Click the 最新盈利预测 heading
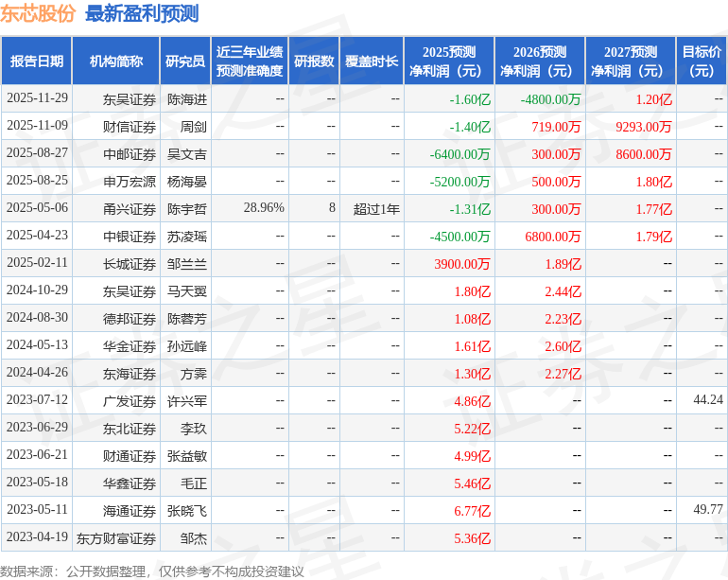Screen dimensions: 728x580 pyautogui.click(x=142, y=13)
